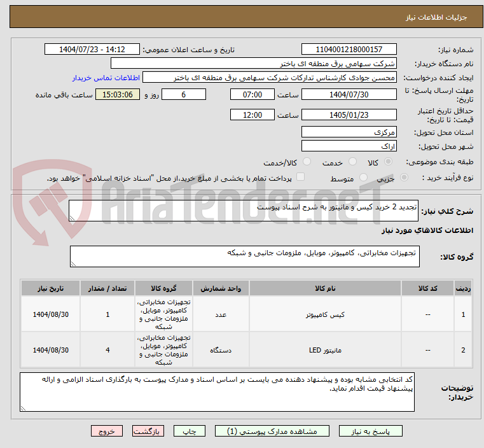Click the عدد unit cell
Image resolution: width=484 pixels, height=448 pixels.
[221, 314]
